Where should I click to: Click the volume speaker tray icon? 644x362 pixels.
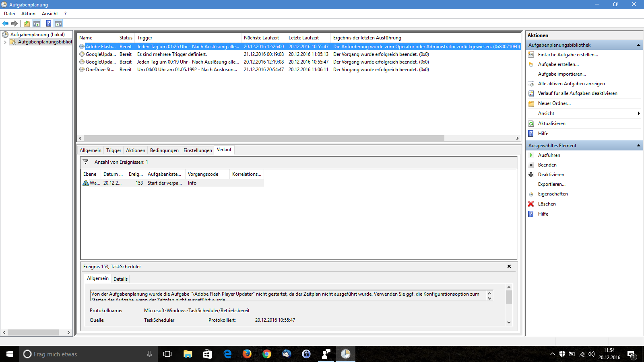tap(591, 354)
